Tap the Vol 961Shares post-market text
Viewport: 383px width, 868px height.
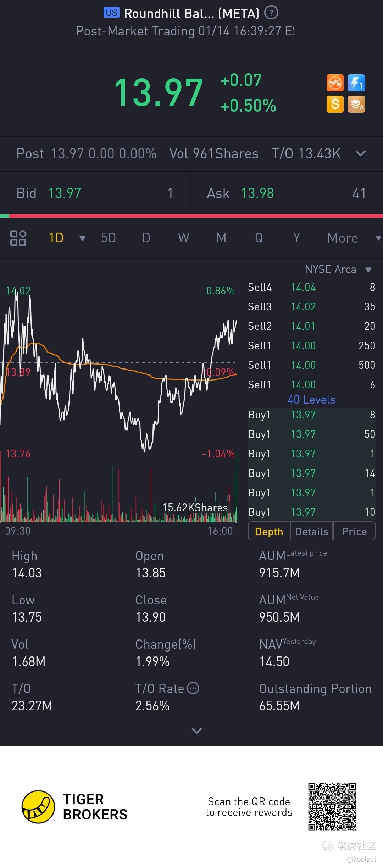pyautogui.click(x=214, y=154)
